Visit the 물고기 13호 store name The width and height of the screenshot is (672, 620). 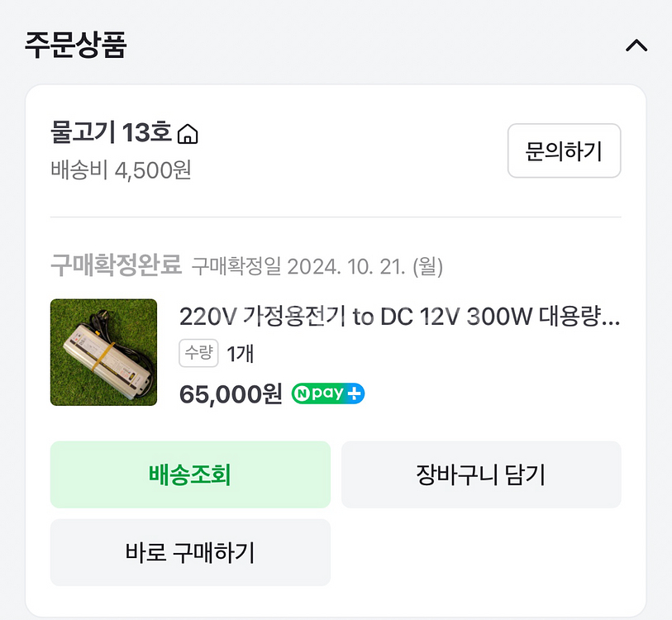(111, 132)
